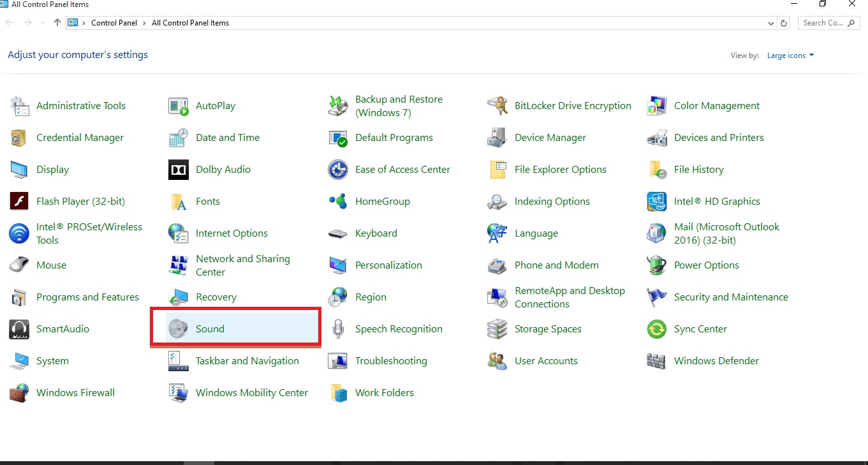Open RemoteApp and Desktop Connections icon

point(497,297)
